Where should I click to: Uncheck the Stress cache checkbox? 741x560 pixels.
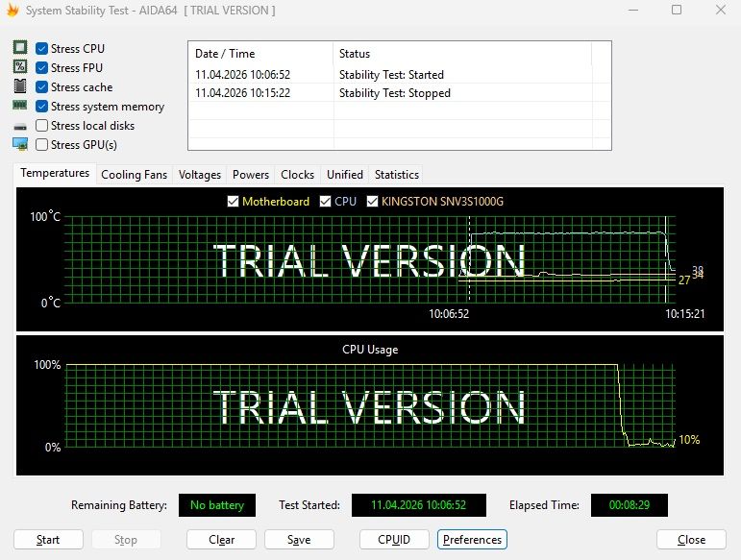point(41,87)
